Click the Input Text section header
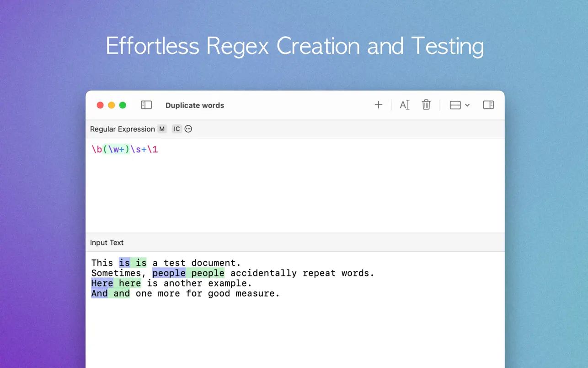The width and height of the screenshot is (588, 368). click(107, 243)
